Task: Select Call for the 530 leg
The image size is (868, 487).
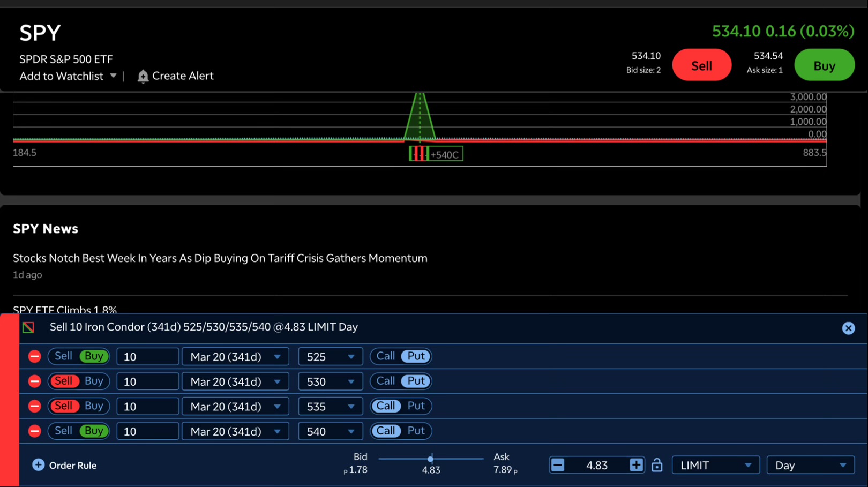Action: click(x=385, y=381)
